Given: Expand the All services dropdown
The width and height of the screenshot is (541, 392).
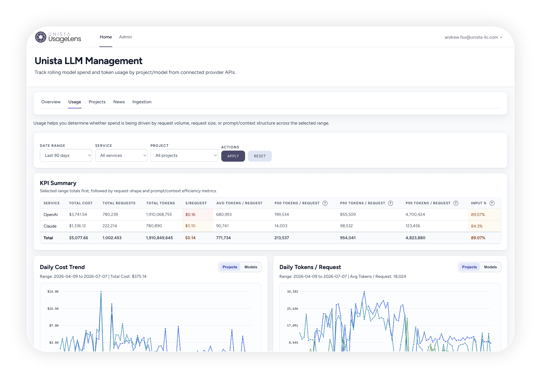Looking at the screenshot, I should (x=121, y=155).
